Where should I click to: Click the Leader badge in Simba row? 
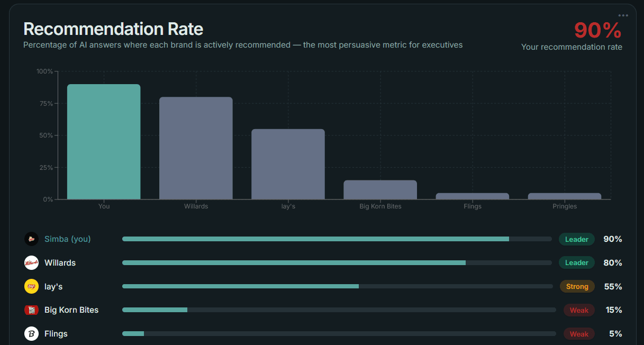pyautogui.click(x=577, y=239)
